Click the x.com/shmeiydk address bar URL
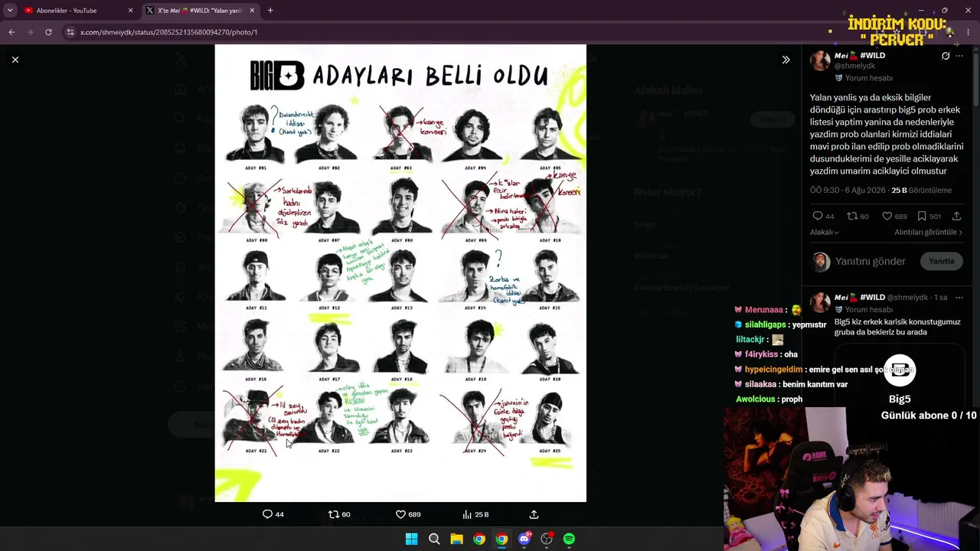980x551 pixels. pos(168,32)
